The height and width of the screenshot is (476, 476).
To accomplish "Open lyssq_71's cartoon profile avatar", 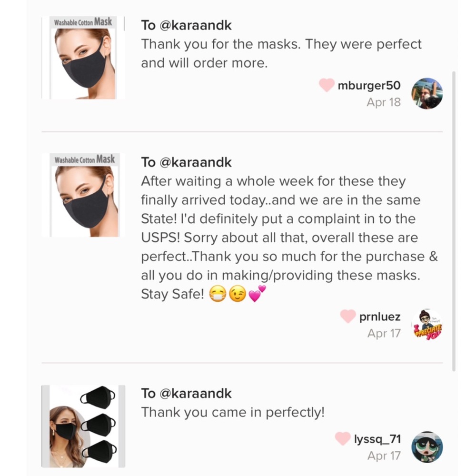I will click(426, 447).
